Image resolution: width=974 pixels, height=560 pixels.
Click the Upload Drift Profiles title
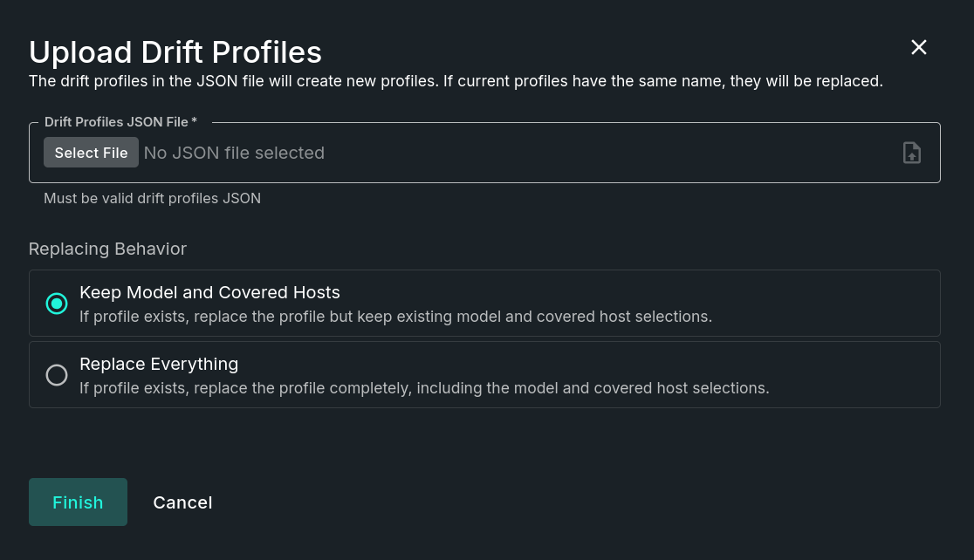point(175,51)
